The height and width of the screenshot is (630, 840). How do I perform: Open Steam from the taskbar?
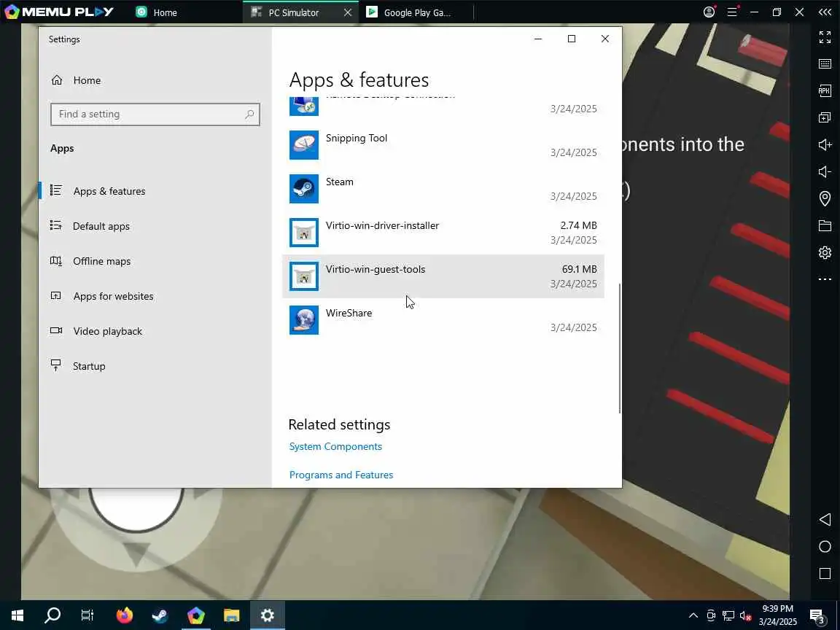(160, 615)
